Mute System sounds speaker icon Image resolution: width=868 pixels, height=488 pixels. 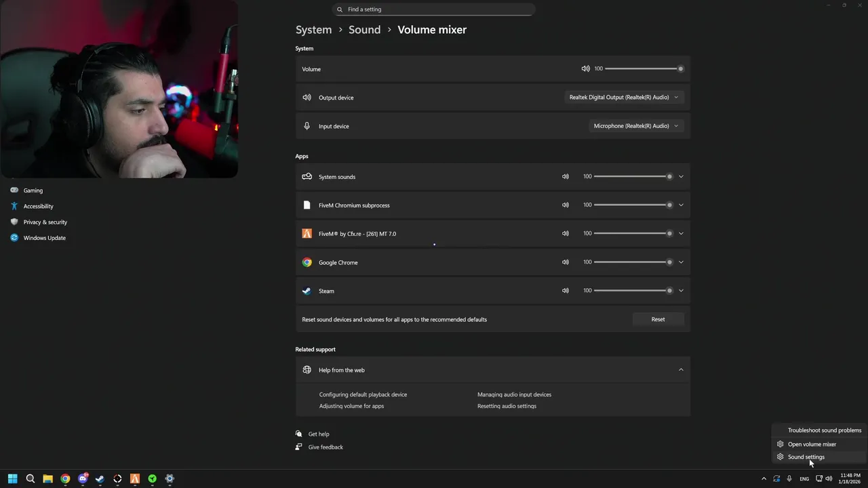coord(565,176)
